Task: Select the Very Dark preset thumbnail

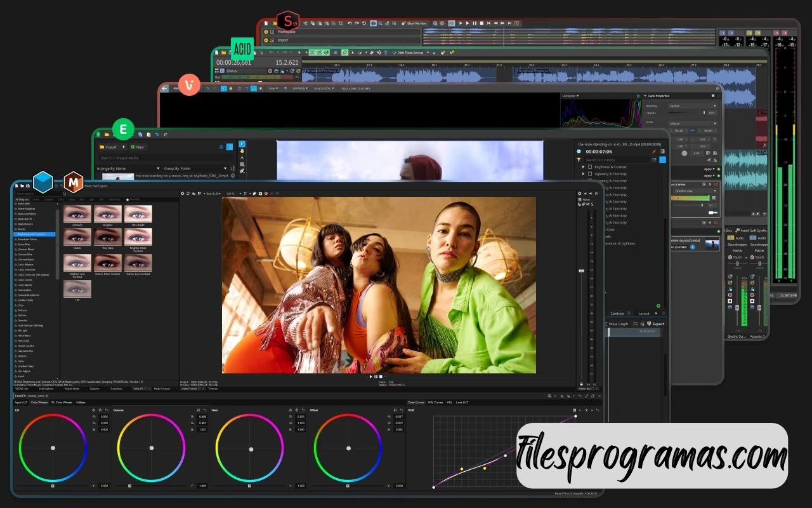Action: [x=108, y=239]
